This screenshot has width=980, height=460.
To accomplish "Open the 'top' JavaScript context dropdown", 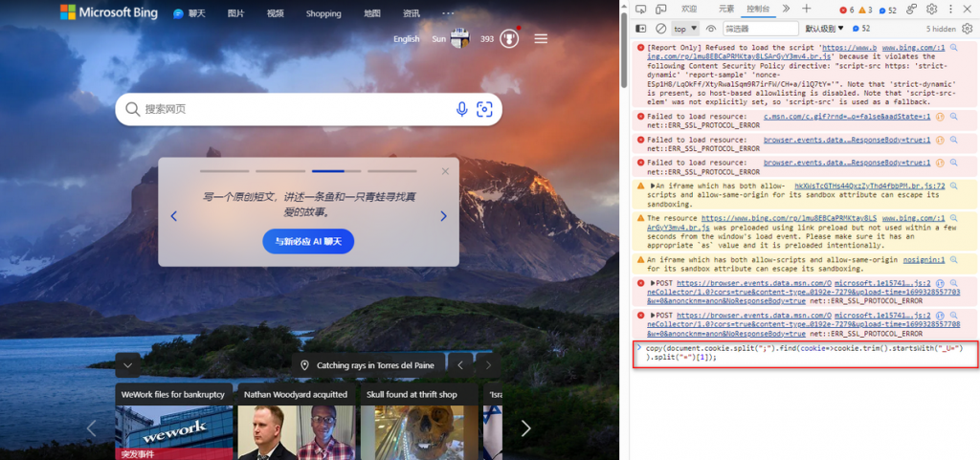I will [x=685, y=29].
